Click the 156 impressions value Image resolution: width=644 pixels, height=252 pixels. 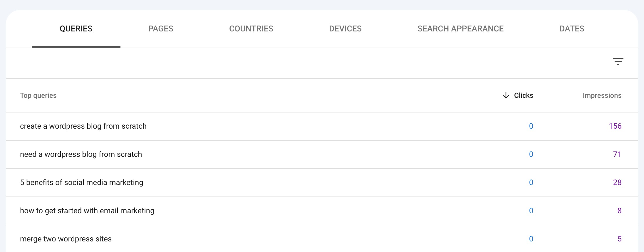click(614, 126)
